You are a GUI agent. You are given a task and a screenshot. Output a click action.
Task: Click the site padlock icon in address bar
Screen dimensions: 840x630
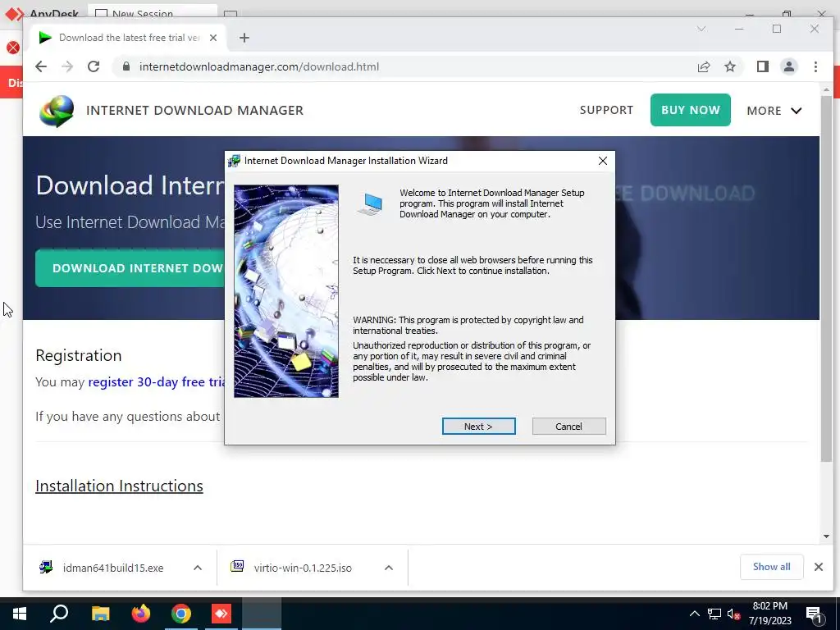pyautogui.click(x=126, y=66)
